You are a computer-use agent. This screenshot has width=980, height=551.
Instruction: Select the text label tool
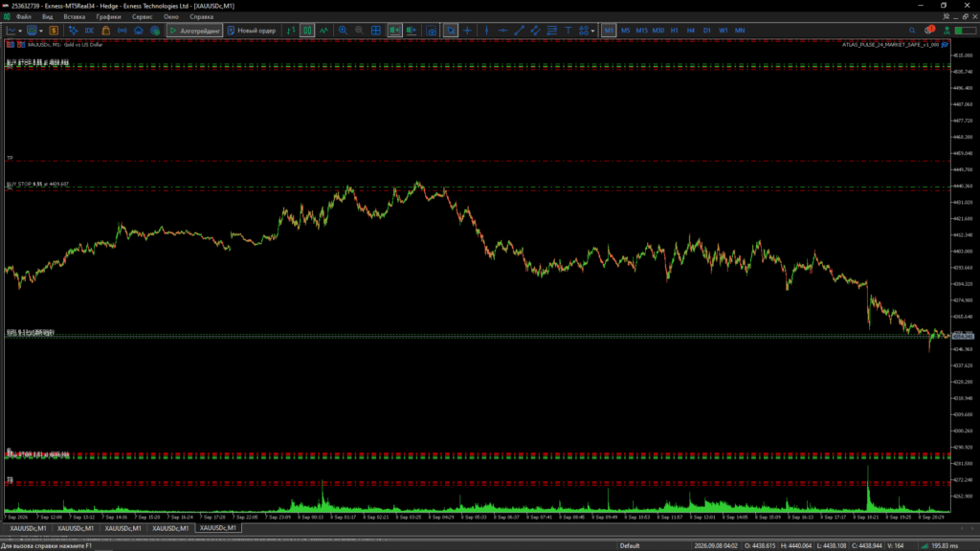568,31
